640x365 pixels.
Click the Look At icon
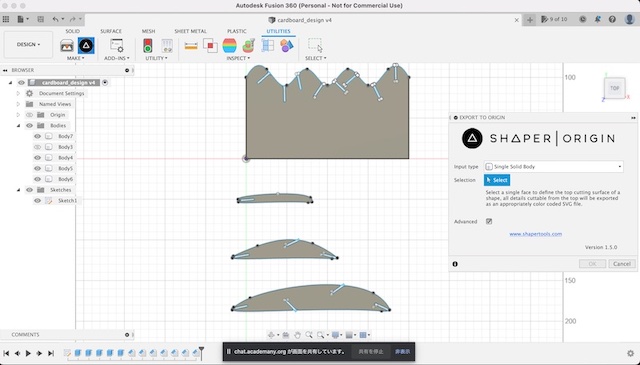click(x=286, y=335)
